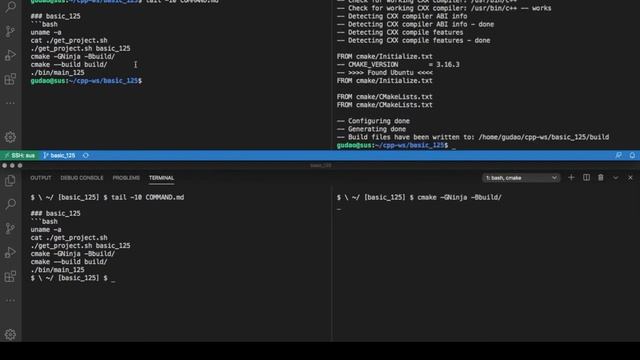
Task: Kill the terminal using the trash icon
Action: (601, 178)
